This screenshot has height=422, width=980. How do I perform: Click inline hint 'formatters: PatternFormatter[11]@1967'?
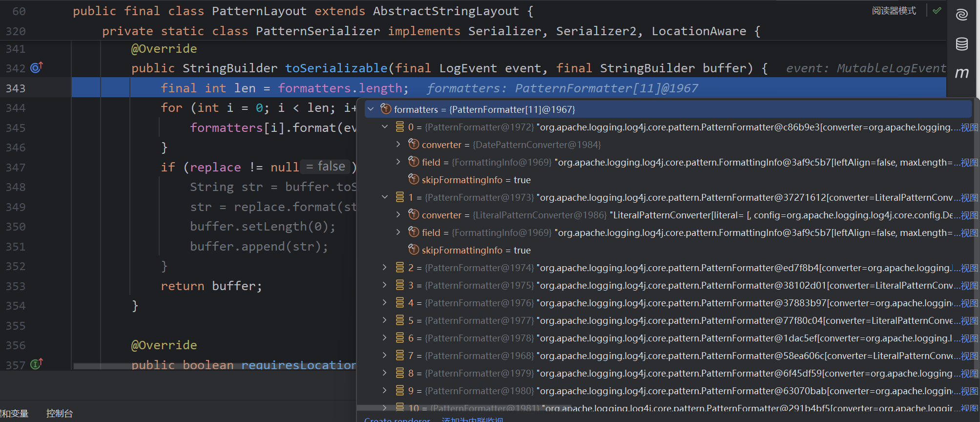563,88
